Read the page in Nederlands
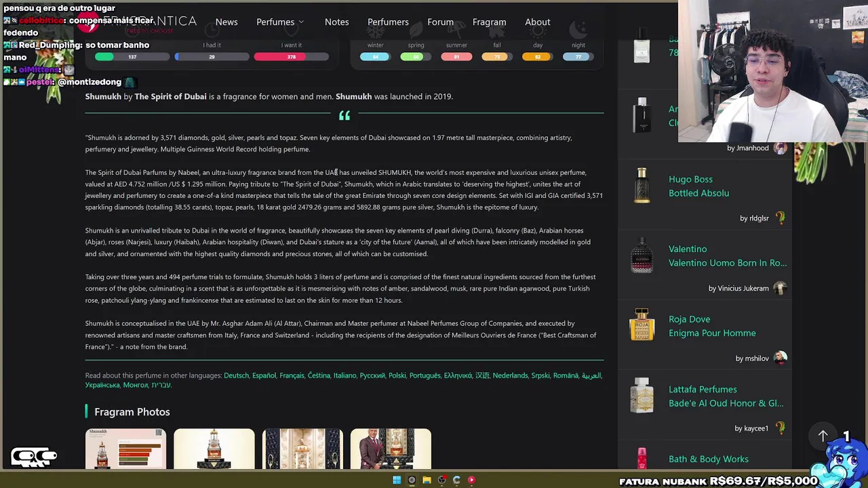The height and width of the screenshot is (488, 868). (510, 375)
